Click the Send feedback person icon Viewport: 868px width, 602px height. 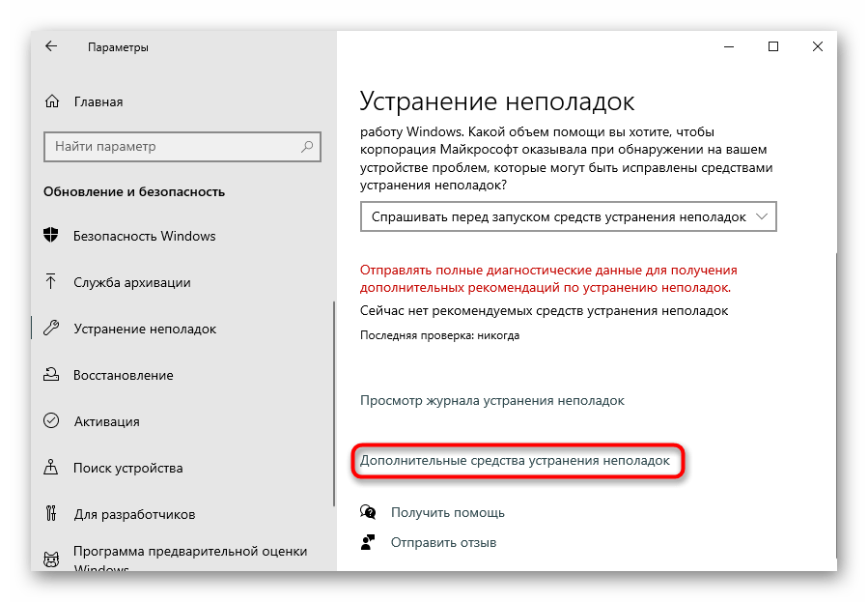tap(368, 542)
